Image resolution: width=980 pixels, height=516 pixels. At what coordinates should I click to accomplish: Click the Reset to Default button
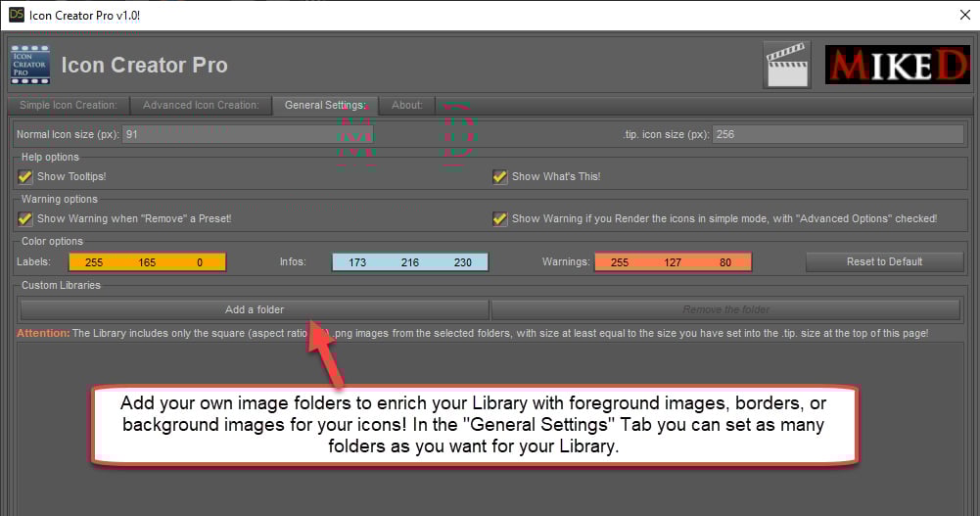click(x=884, y=262)
